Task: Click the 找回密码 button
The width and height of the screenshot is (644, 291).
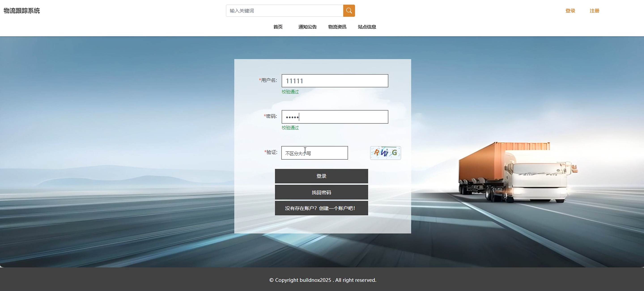Action: point(321,192)
